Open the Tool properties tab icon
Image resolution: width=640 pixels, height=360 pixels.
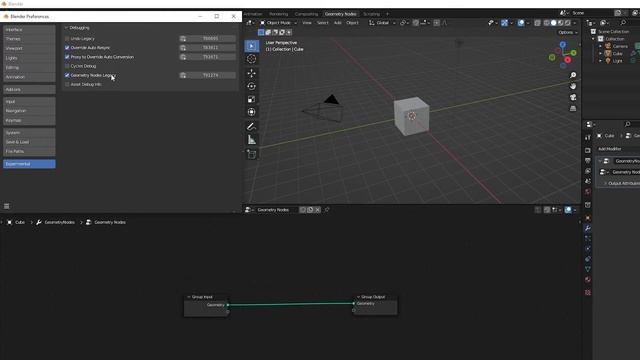588,138
